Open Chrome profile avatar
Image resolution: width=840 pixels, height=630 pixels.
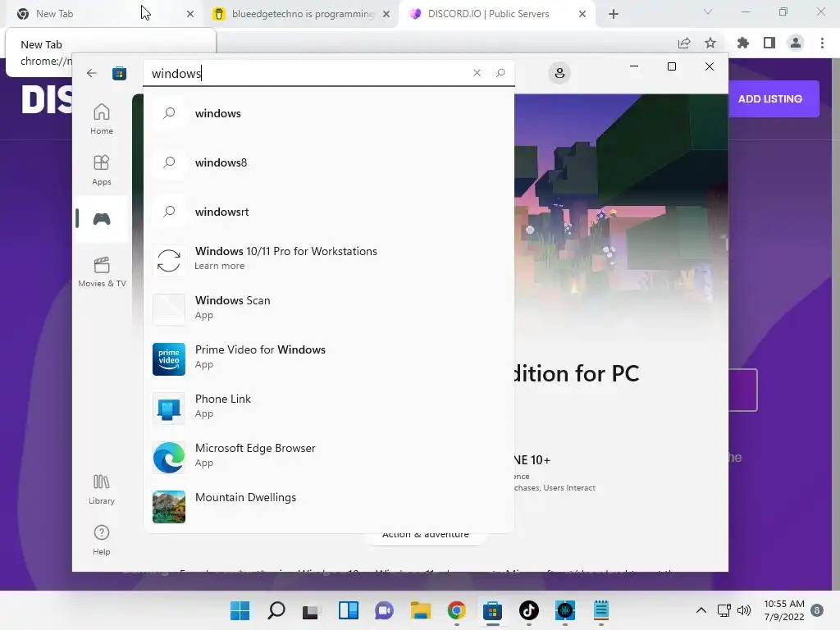click(796, 43)
